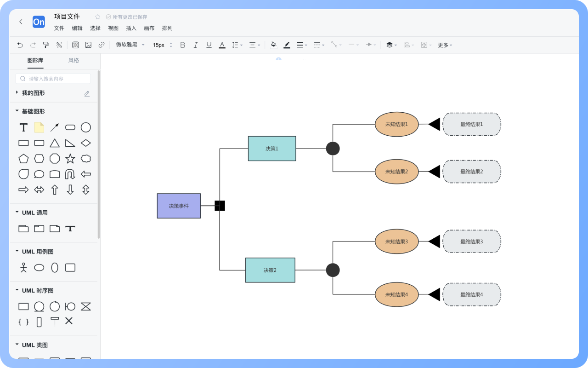Click the undo arrow icon

(20, 45)
